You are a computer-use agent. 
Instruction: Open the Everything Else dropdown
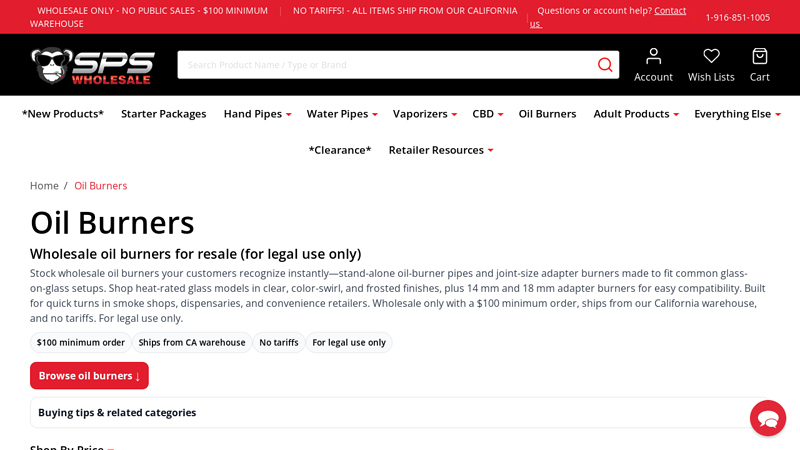click(x=737, y=114)
